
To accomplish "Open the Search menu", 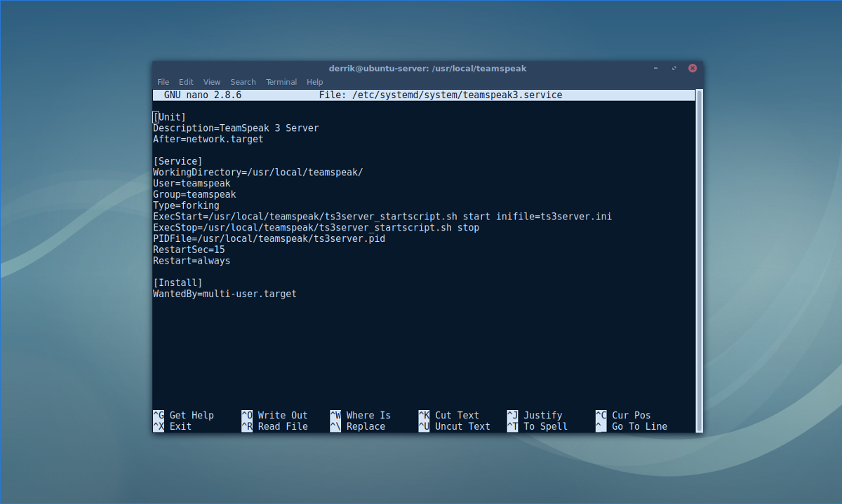I will 243,82.
